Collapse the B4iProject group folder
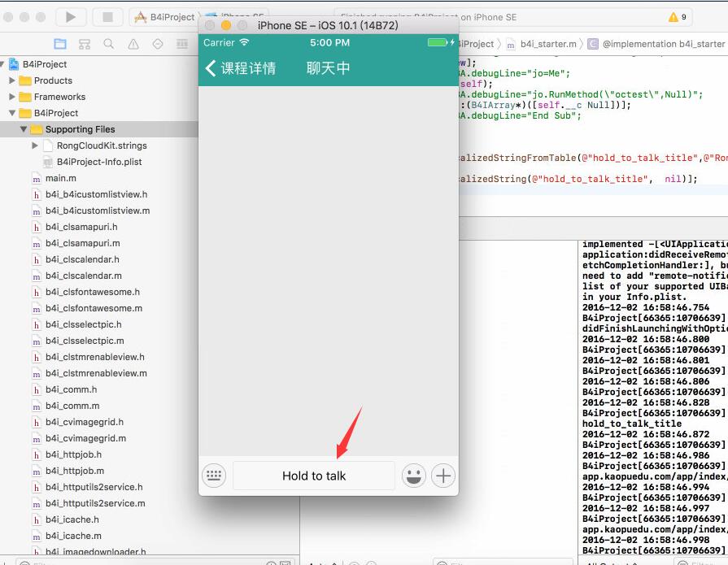This screenshot has width=728, height=565. point(12,113)
